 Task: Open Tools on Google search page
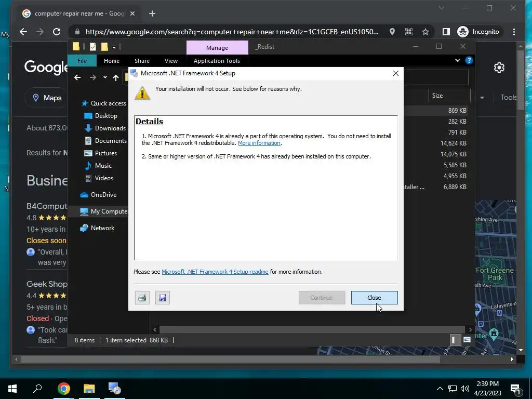point(509,97)
